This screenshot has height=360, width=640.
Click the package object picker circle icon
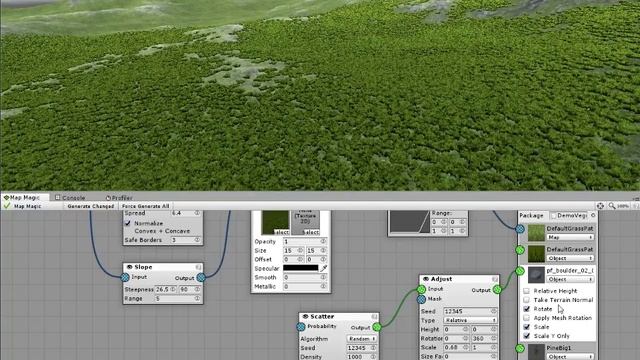(x=593, y=215)
